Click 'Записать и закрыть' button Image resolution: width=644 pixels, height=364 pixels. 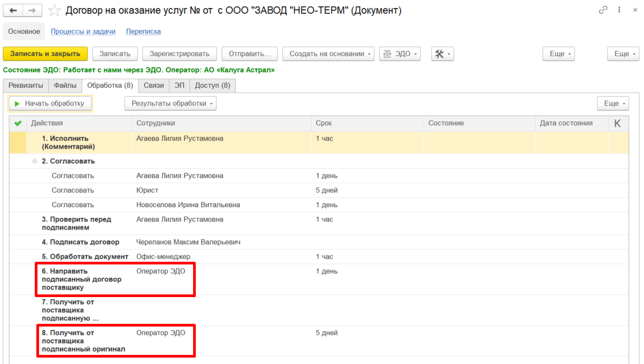[45, 54]
